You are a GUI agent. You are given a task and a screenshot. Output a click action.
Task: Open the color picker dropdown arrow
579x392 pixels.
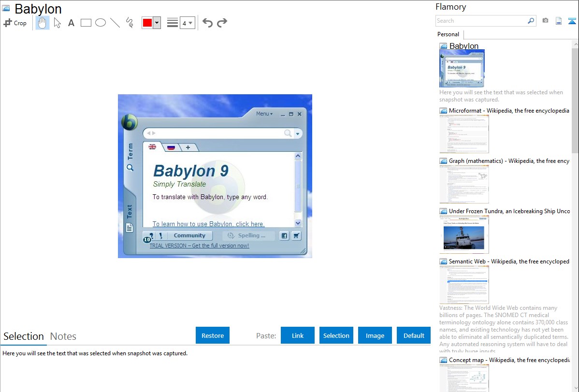pyautogui.click(x=157, y=23)
